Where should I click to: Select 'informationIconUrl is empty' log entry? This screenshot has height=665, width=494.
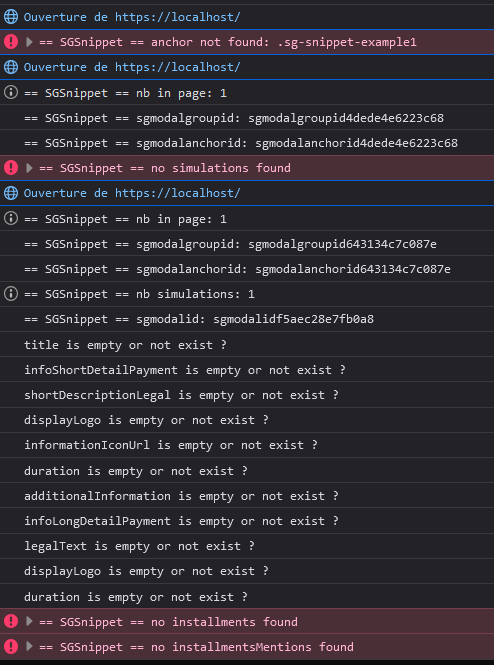pos(247,445)
